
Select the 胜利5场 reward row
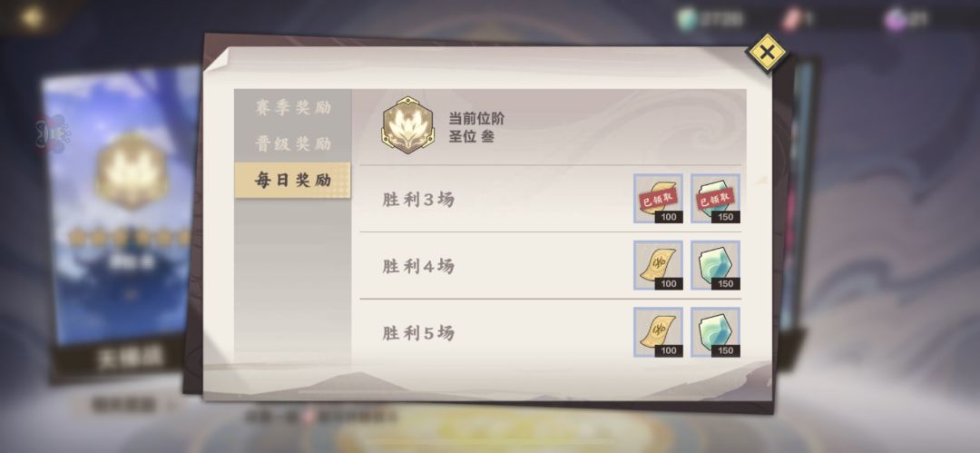coord(553,333)
